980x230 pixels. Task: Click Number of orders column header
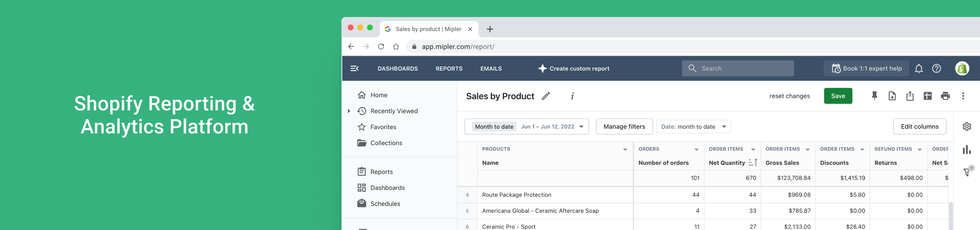(663, 163)
